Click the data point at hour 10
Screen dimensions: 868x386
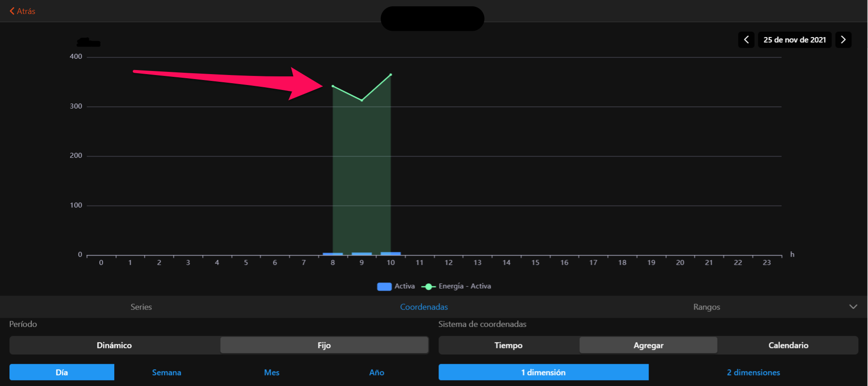(x=391, y=75)
